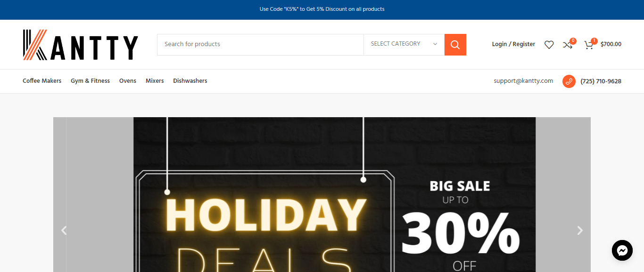The image size is (644, 272).
Task: Click the orange phone icon
Action: [569, 81]
